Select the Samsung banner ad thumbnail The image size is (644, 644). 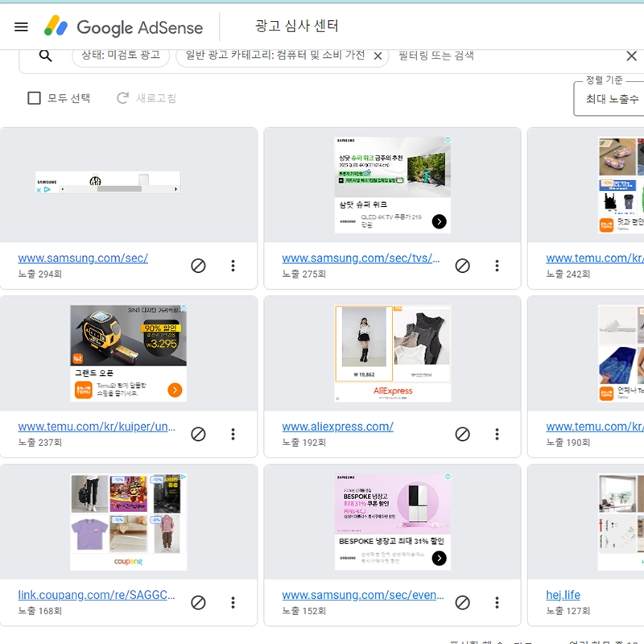[108, 183]
